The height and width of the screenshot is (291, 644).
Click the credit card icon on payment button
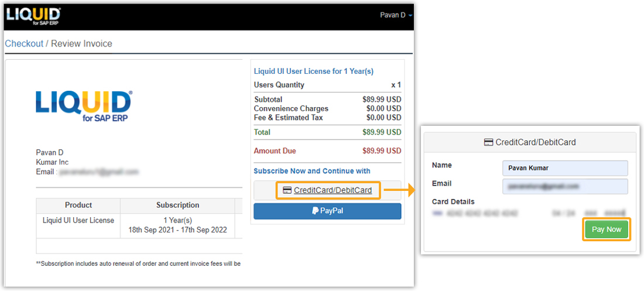pyautogui.click(x=287, y=190)
